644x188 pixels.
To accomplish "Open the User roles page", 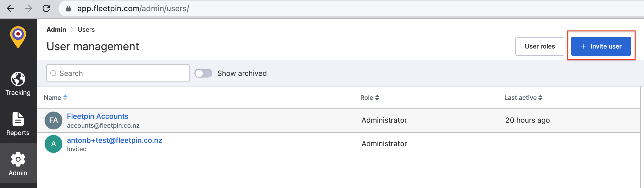I will tap(540, 47).
